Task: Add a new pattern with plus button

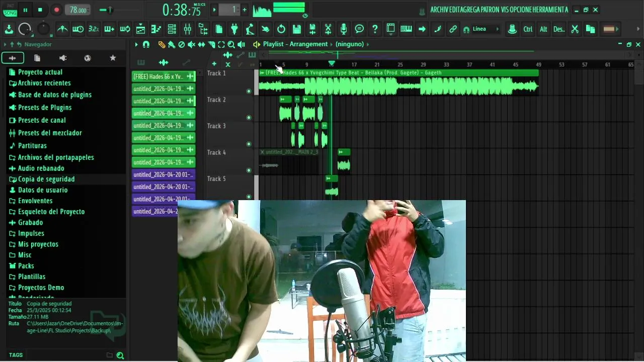Action: (x=245, y=10)
